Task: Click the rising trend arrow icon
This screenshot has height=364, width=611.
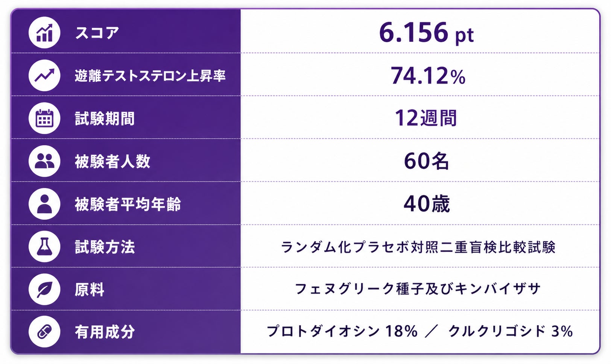Action: click(44, 75)
